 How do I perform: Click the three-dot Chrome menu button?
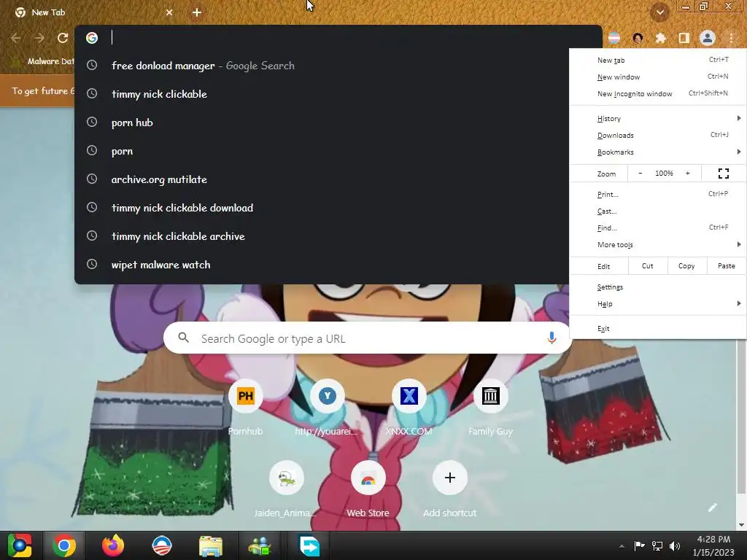(x=731, y=38)
